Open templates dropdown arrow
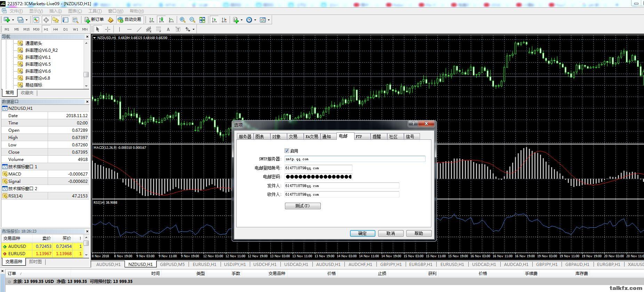 269,20
